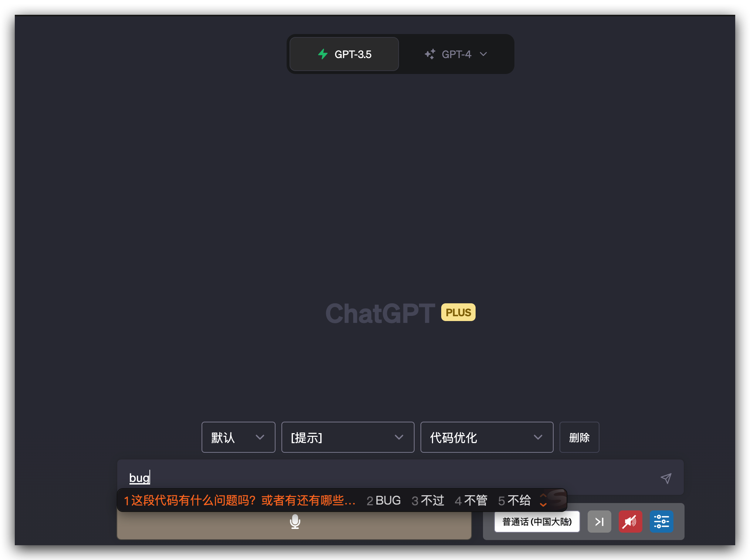750x560 pixels.
Task: Page IME candidates with the up/down arrows
Action: pos(543,500)
